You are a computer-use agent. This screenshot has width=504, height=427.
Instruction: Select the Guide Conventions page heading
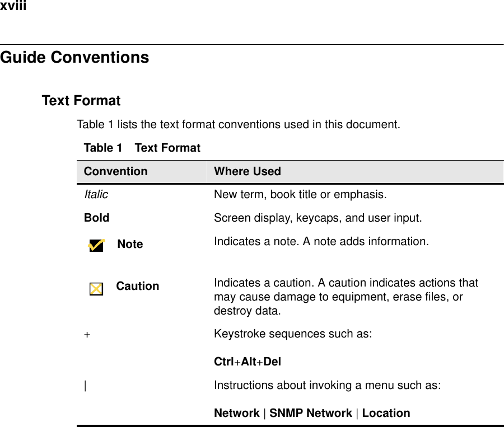(x=75, y=58)
